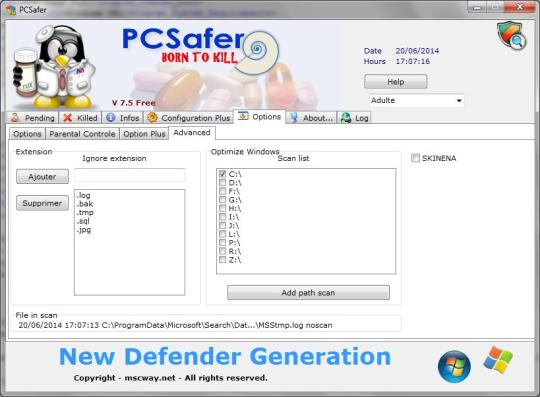The width and height of the screenshot is (540, 397).
Task: Click the Pending tab person icon
Action: [15, 118]
